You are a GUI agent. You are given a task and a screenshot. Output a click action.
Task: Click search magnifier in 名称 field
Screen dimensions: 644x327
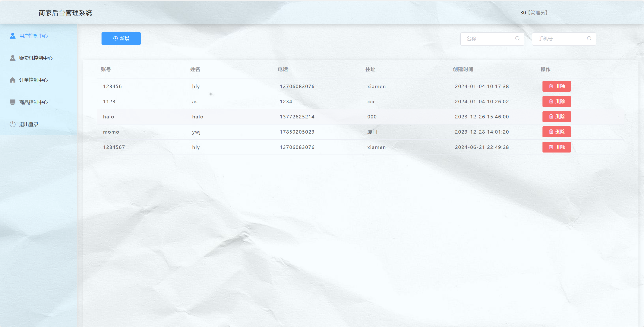[x=517, y=39]
